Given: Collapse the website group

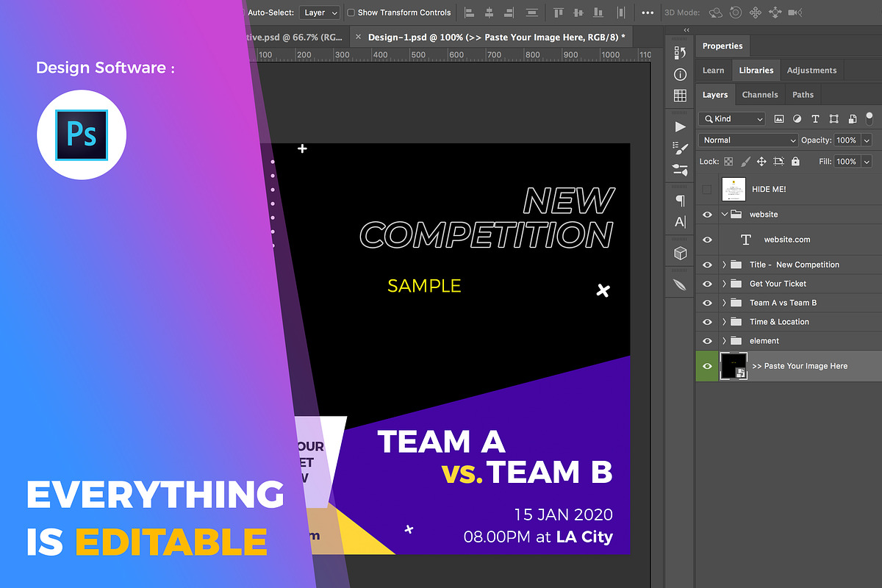Looking at the screenshot, I should [x=724, y=215].
